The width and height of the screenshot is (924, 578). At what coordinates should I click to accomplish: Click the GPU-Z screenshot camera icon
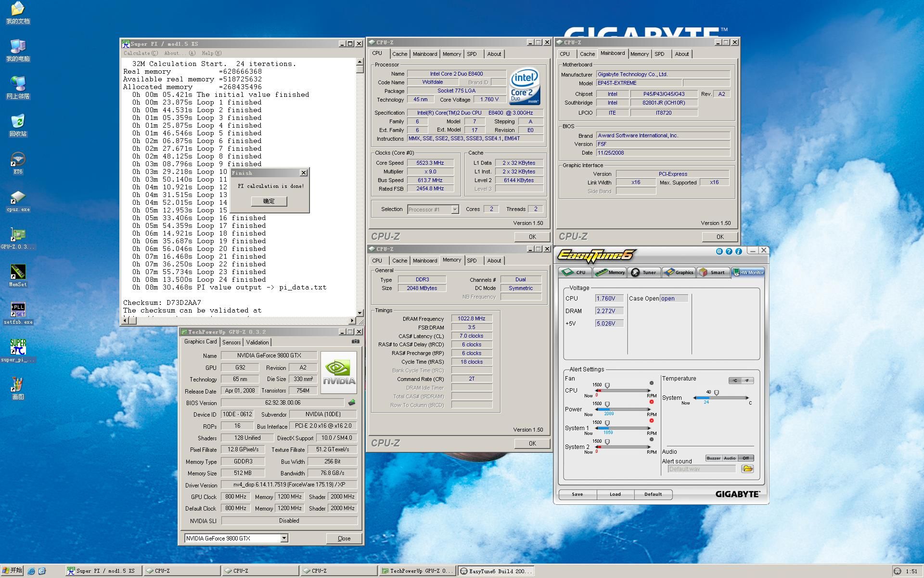tap(356, 342)
